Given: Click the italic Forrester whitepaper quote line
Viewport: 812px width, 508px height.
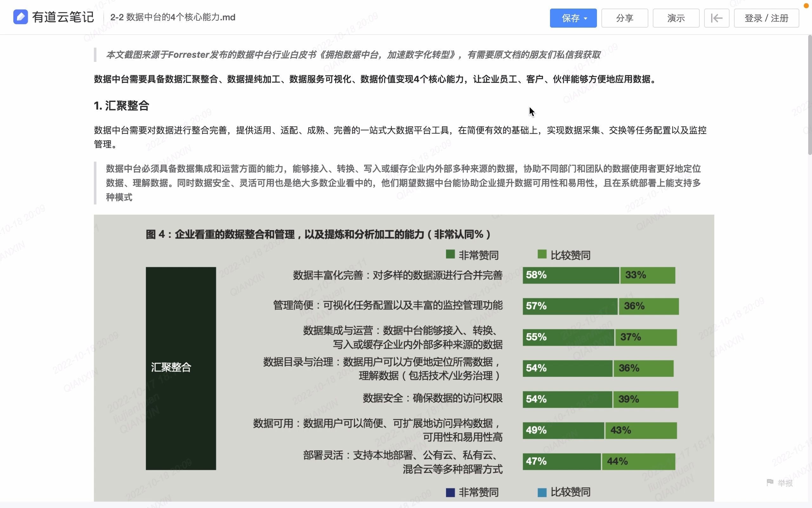Looking at the screenshot, I should pyautogui.click(x=353, y=55).
